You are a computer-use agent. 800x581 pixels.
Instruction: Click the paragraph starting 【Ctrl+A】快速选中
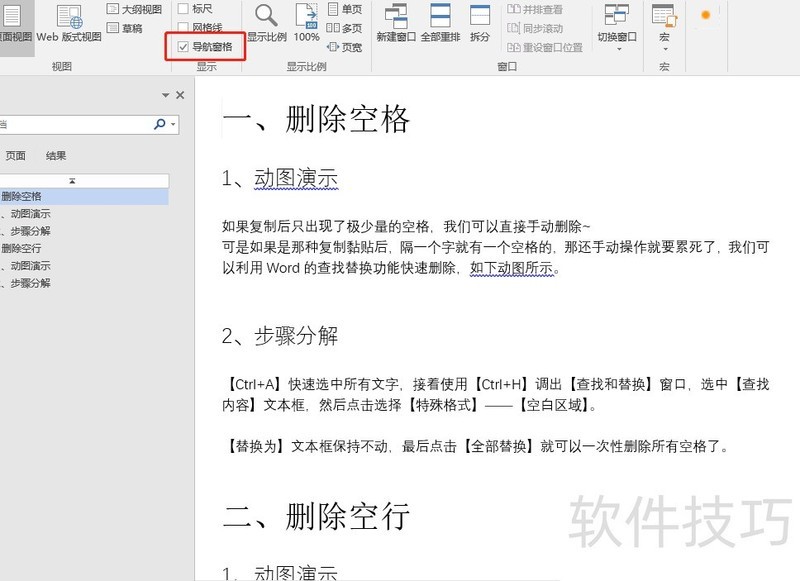point(495,394)
